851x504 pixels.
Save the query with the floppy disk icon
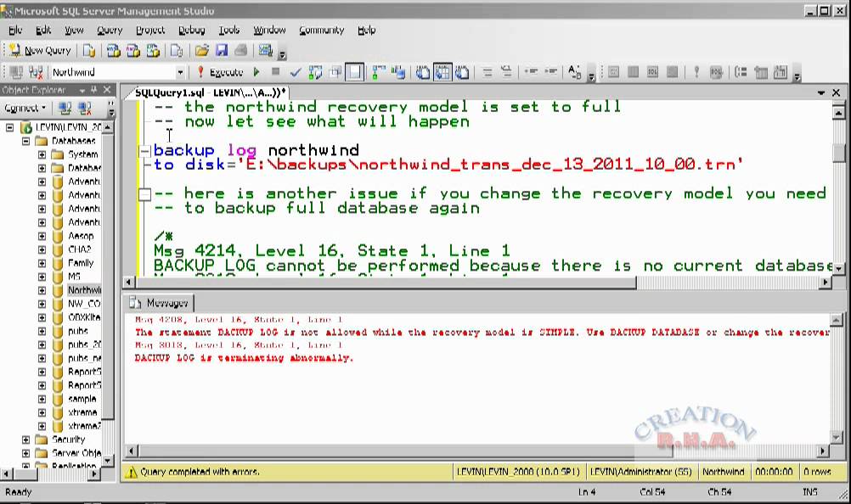coord(222,50)
